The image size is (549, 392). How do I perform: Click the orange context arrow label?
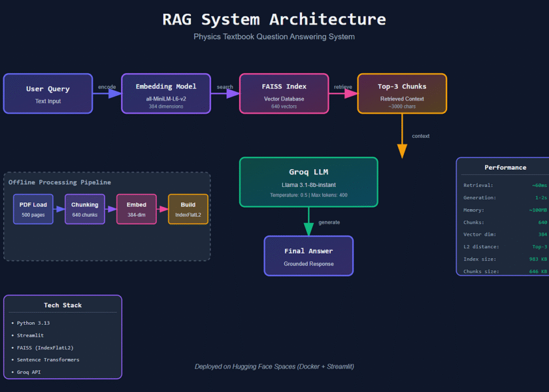click(420, 136)
